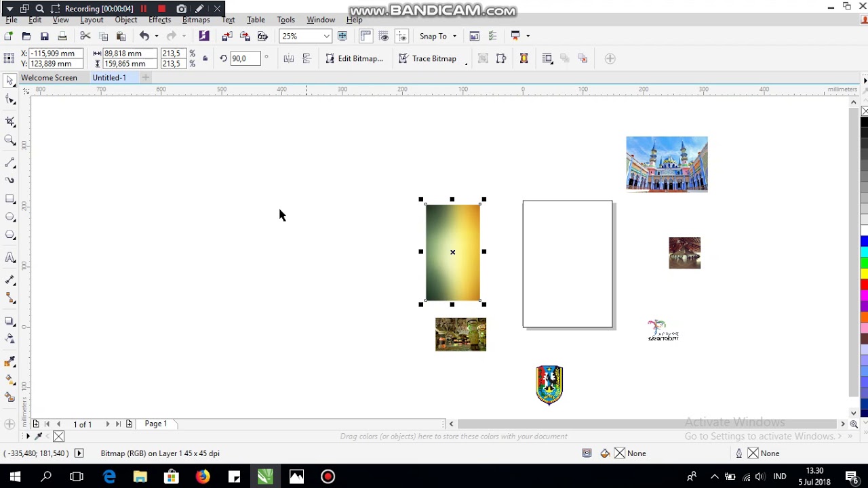Click the Mirror horizontally icon
This screenshot has width=868, height=488.
click(x=289, y=58)
